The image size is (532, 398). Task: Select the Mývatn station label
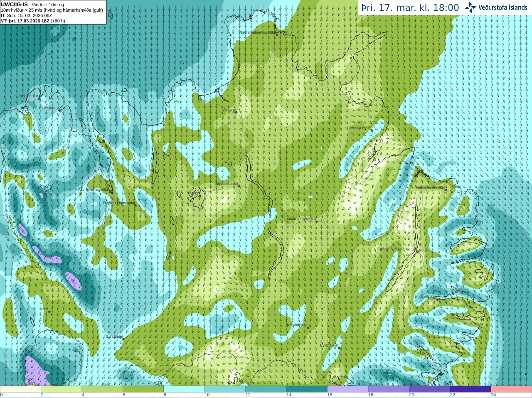[194, 193]
